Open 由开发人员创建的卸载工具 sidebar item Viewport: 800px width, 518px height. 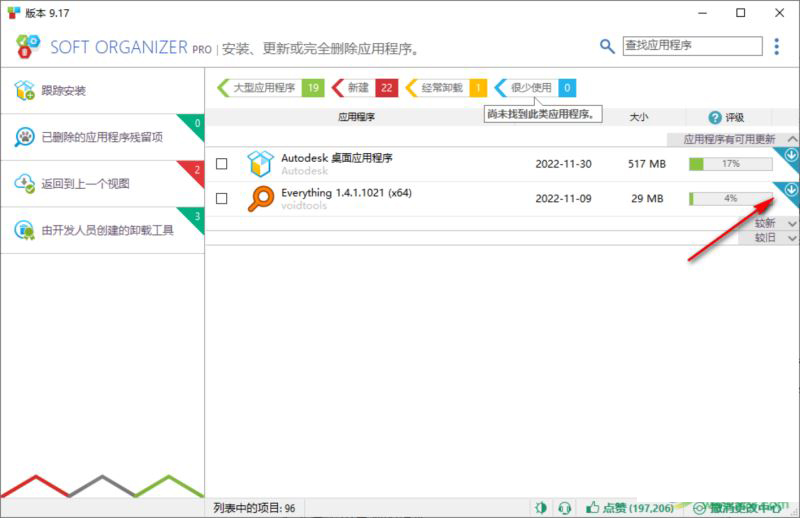pyautogui.click(x=102, y=230)
